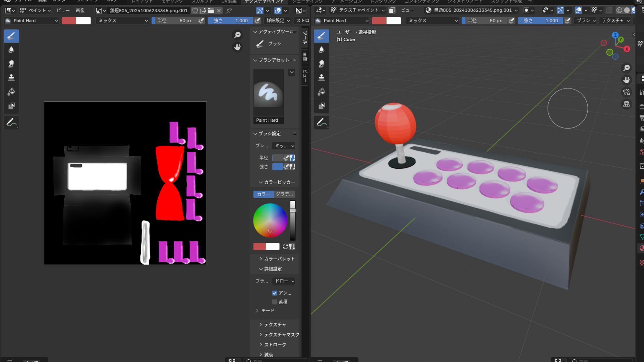644x362 pixels.
Task: Enable the 蓄積 accumulate checkbox
Action: (275, 302)
